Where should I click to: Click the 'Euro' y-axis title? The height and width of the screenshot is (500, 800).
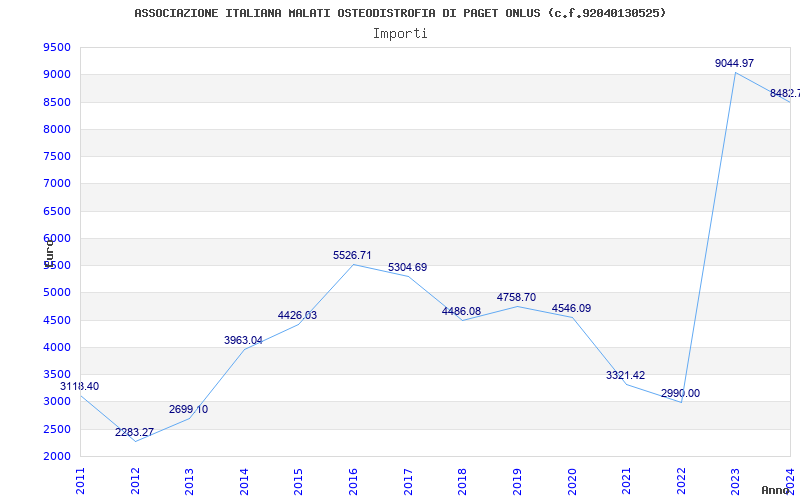[48, 252]
